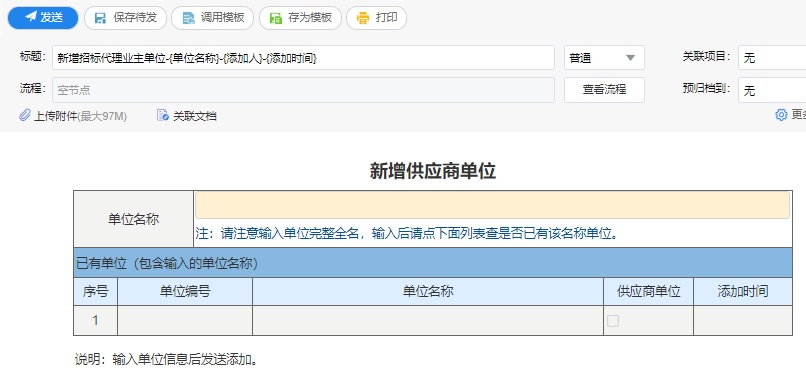Click the 已有单位（包含输入的单位名称）header bar

point(432,263)
